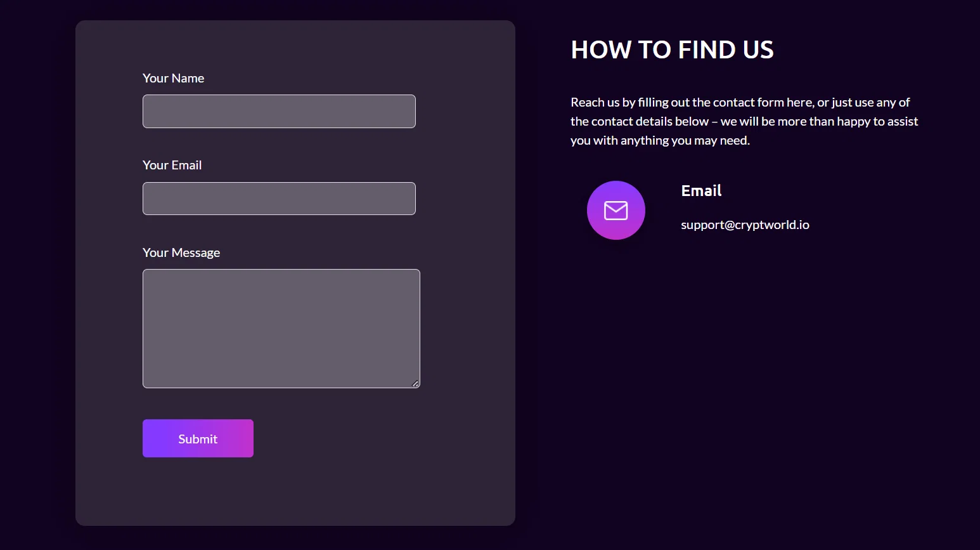Click the "Reach us by filling out" paragraph

tap(744, 121)
